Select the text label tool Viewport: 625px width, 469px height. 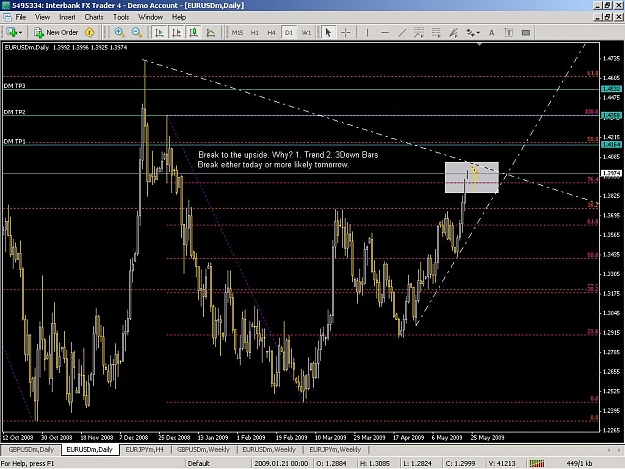pos(509,33)
